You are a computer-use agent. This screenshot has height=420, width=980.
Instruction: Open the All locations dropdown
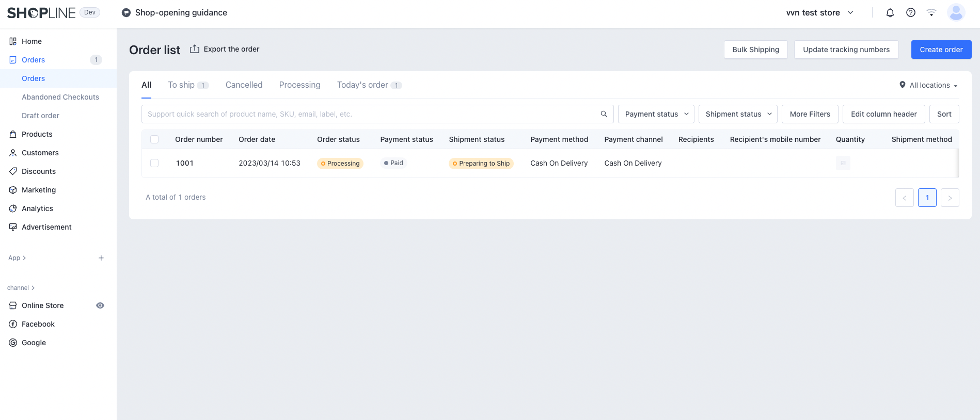[928, 85]
